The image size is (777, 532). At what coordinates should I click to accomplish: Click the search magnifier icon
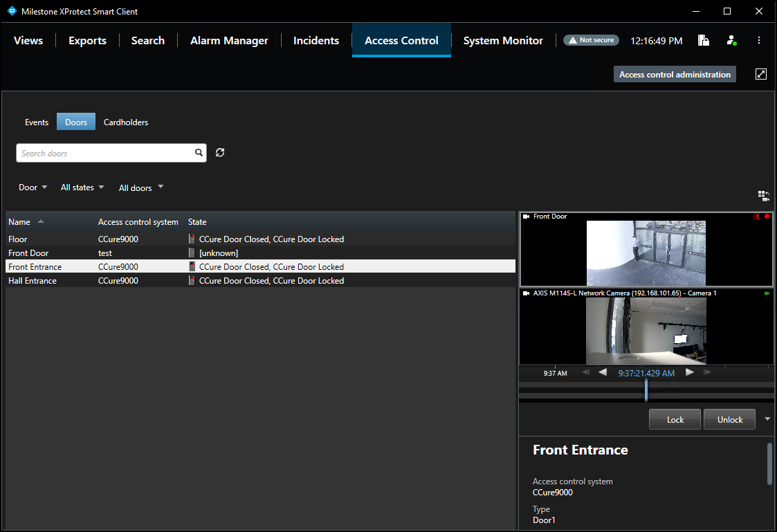(199, 153)
